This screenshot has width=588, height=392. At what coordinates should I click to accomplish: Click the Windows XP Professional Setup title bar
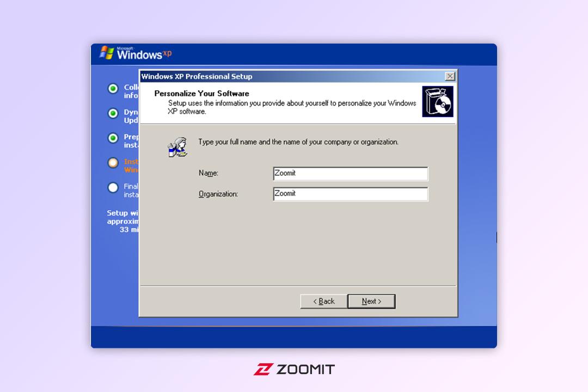[298, 77]
